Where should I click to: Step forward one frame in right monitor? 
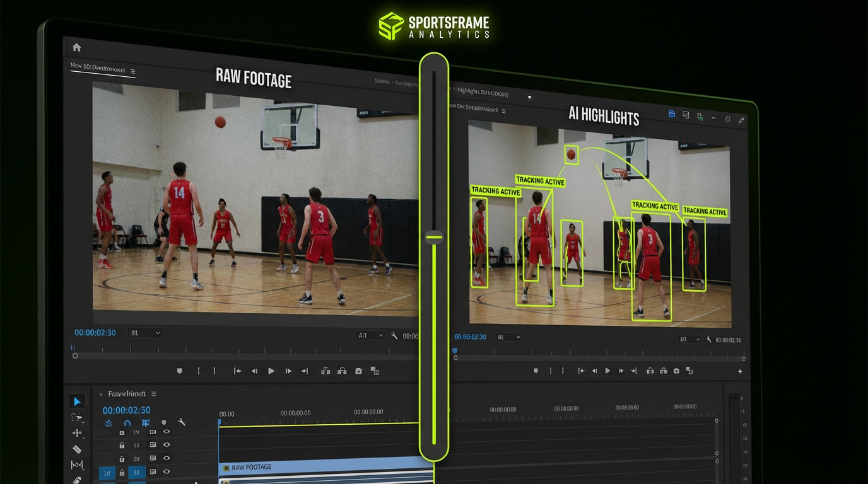(621, 371)
